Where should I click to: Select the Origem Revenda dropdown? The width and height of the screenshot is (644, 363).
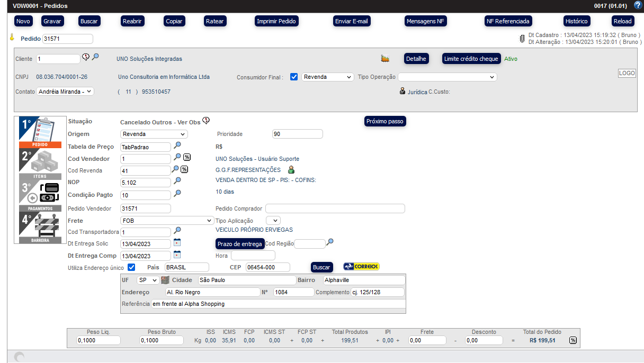(154, 134)
